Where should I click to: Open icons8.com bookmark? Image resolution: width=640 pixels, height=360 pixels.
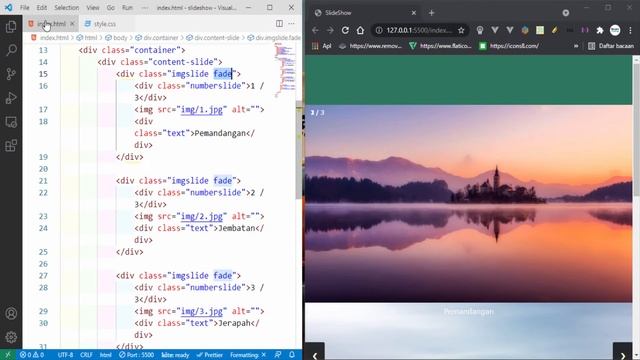click(x=509, y=46)
